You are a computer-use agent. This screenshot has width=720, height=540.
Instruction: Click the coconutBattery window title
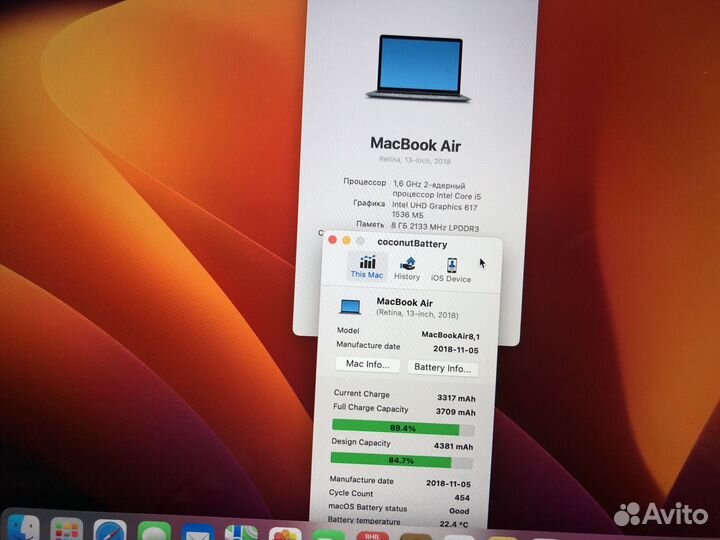pos(412,243)
